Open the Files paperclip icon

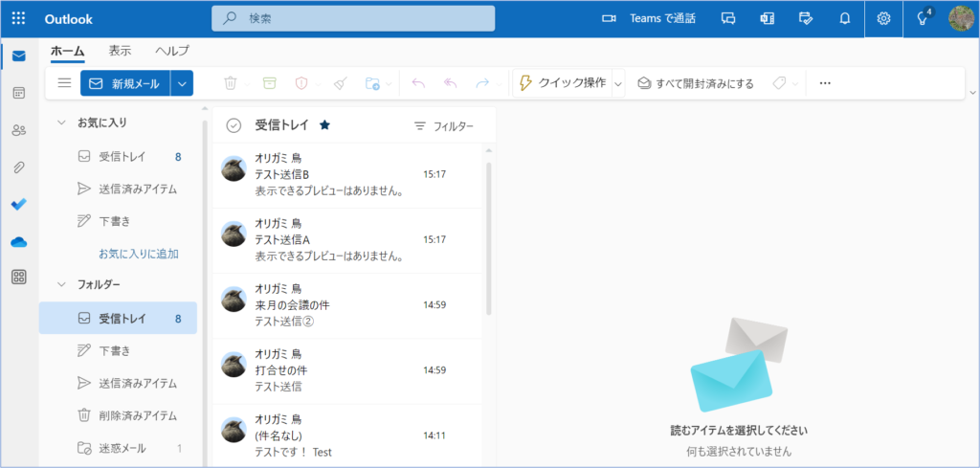(19, 167)
